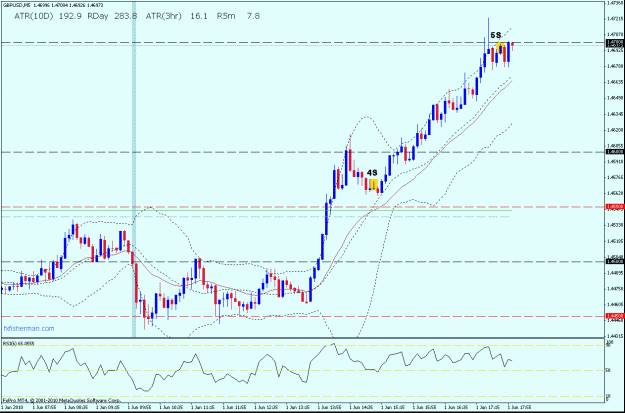Select the yellow highlighted candle under 5S

coord(500,48)
